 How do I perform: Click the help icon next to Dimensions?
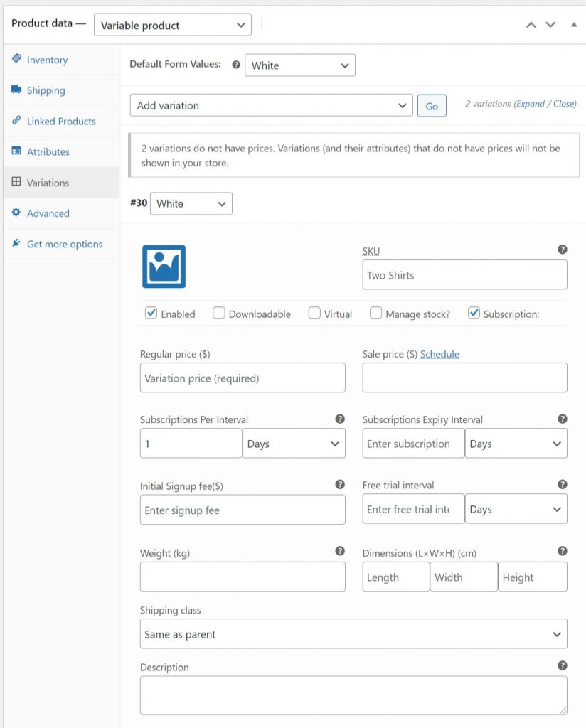[x=562, y=550]
